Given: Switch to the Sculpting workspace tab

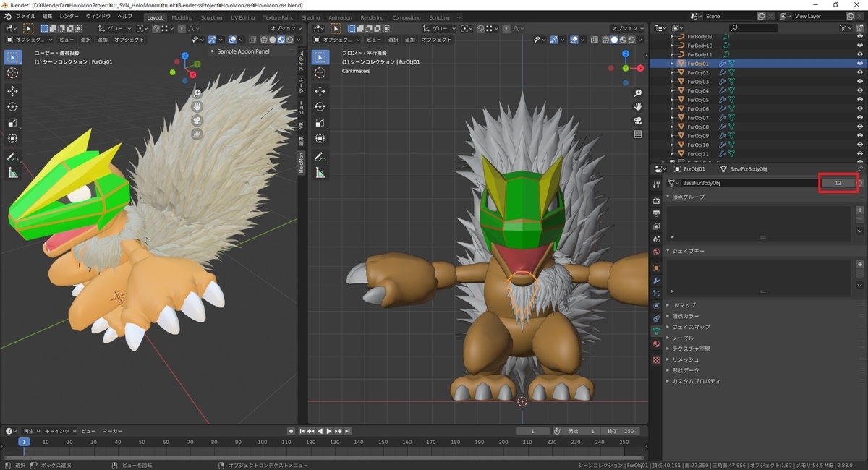Looking at the screenshot, I should 211,17.
